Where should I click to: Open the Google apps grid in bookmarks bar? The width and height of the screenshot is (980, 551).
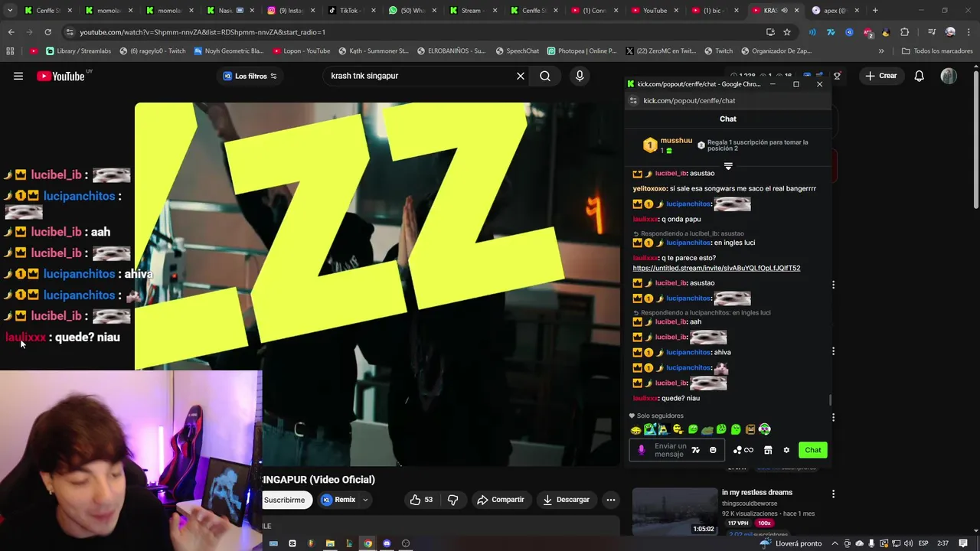pyautogui.click(x=10, y=51)
